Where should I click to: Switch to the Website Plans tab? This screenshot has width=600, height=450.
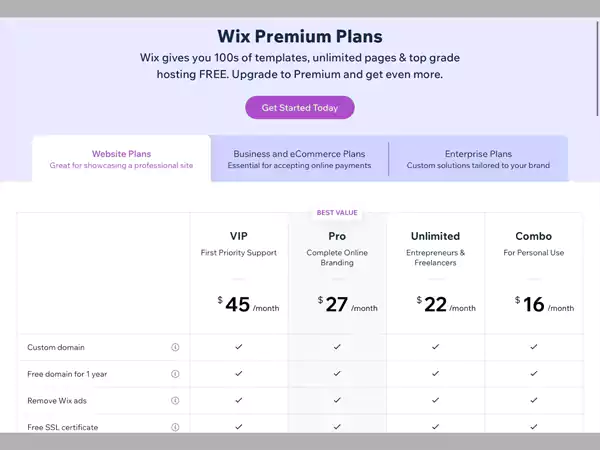pyautogui.click(x=121, y=158)
